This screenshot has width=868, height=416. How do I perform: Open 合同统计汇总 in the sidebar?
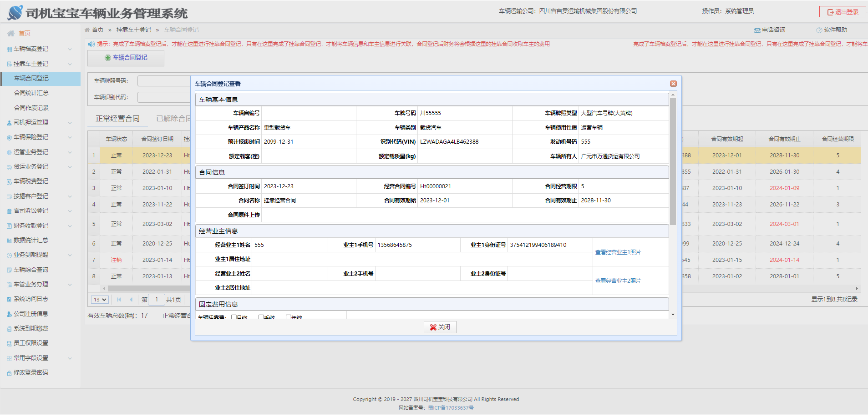[31, 93]
